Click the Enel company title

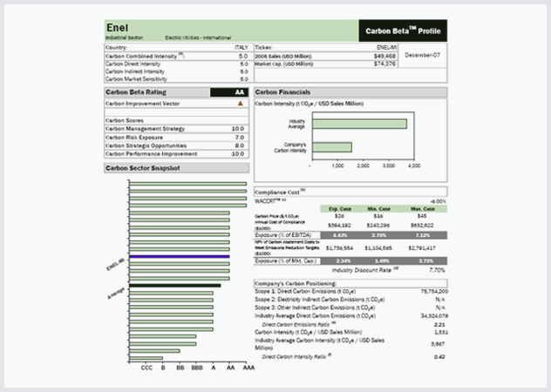coord(118,28)
